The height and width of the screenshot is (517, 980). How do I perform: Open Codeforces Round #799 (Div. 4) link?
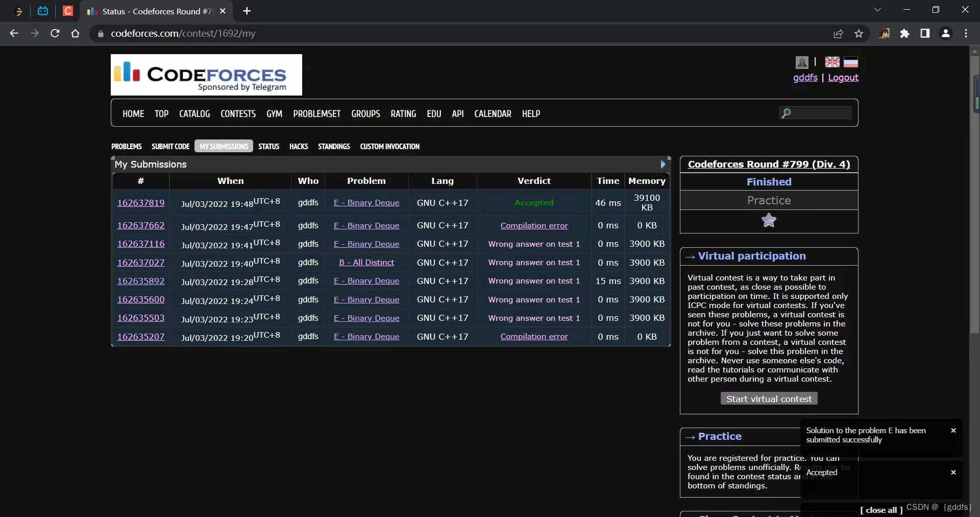(x=769, y=165)
